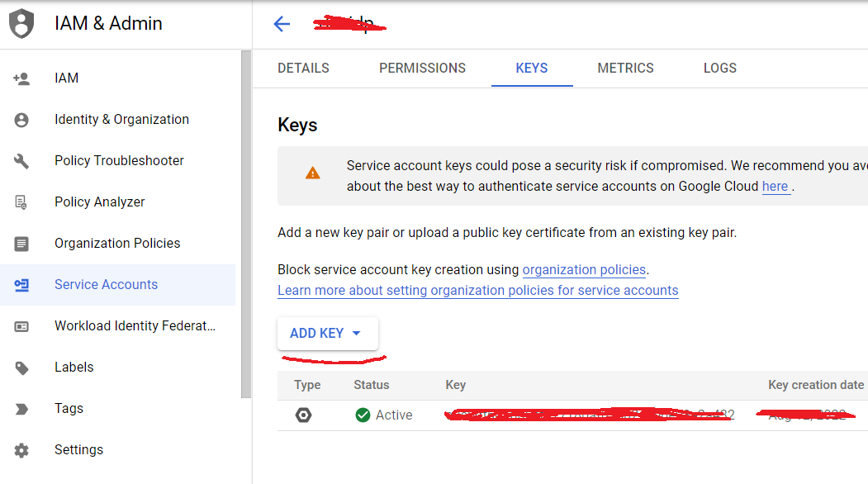Open the ADD KEY dropdown
Image resolution: width=868 pixels, height=484 pixels.
pyautogui.click(x=327, y=334)
